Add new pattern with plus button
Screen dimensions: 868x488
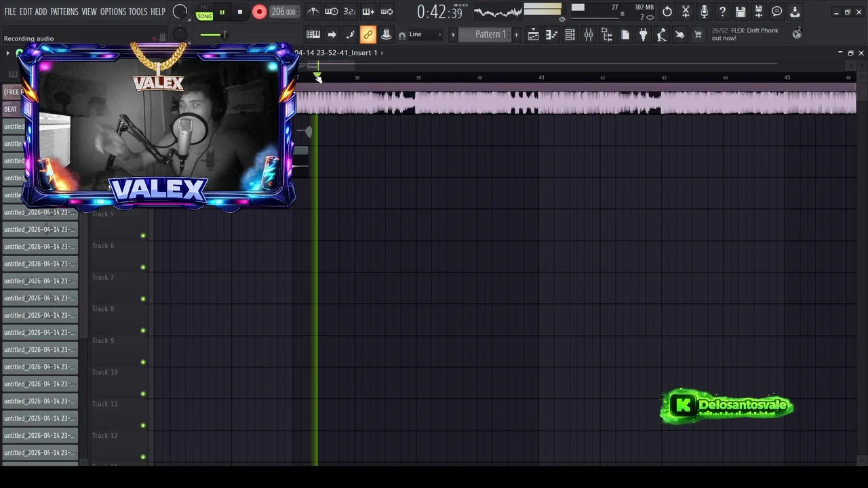point(516,35)
